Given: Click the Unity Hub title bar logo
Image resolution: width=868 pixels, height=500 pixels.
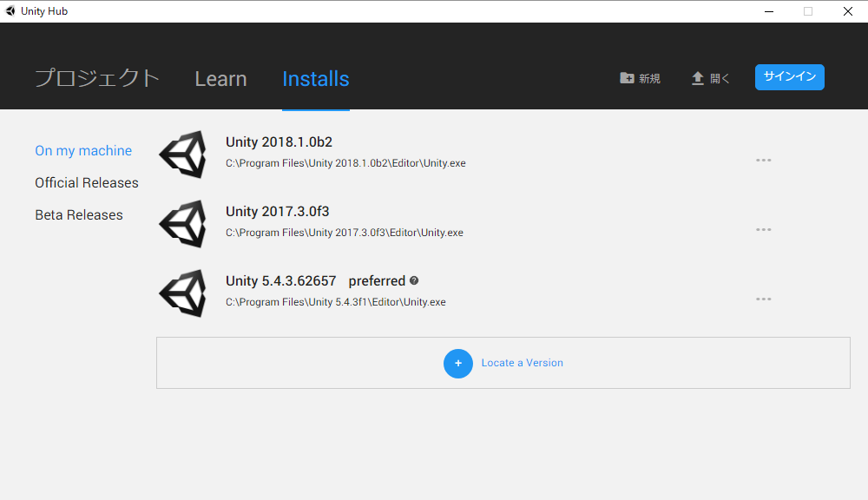Looking at the screenshot, I should pos(10,11).
